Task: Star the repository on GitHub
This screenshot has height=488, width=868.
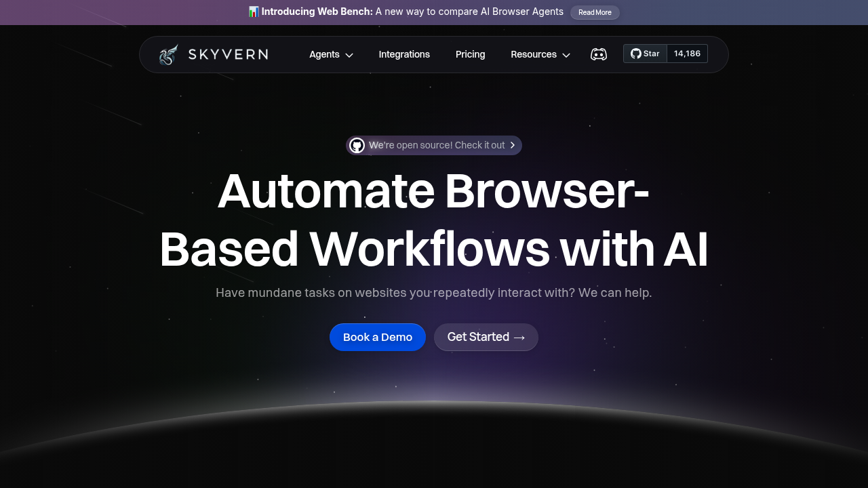Action: pos(645,53)
